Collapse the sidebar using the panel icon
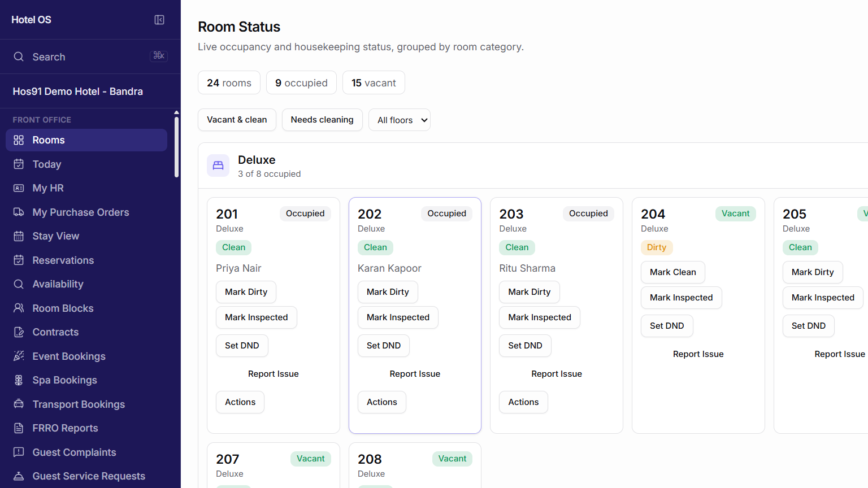Screen dimensions: 868x488 point(159,20)
